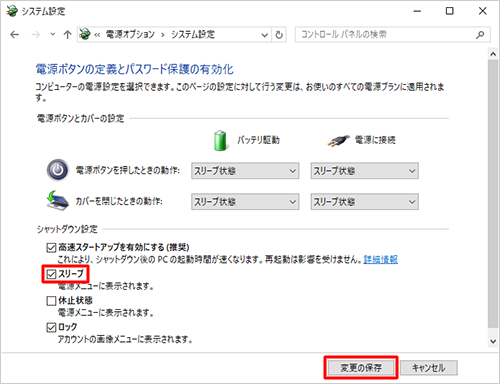Go back with the back arrow
Viewport: 500px width, 384px height.
point(15,34)
